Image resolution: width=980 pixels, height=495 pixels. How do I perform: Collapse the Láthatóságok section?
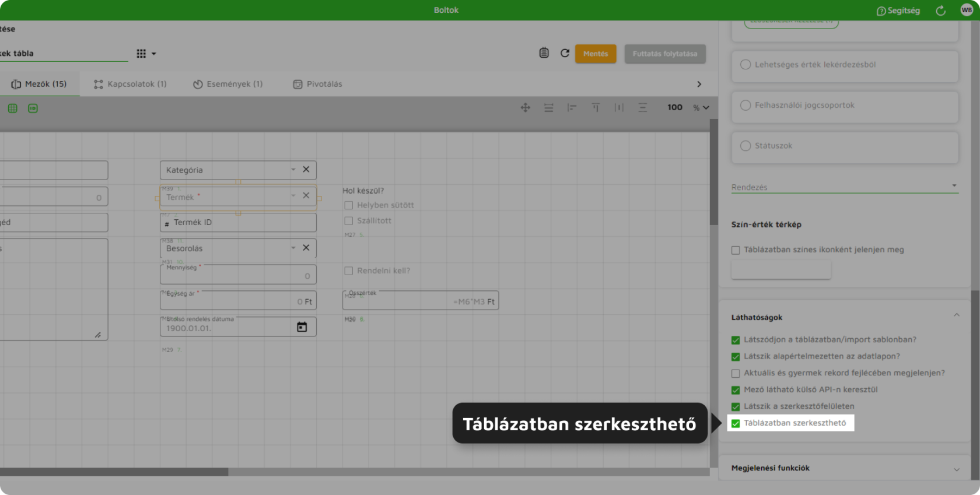[957, 315]
